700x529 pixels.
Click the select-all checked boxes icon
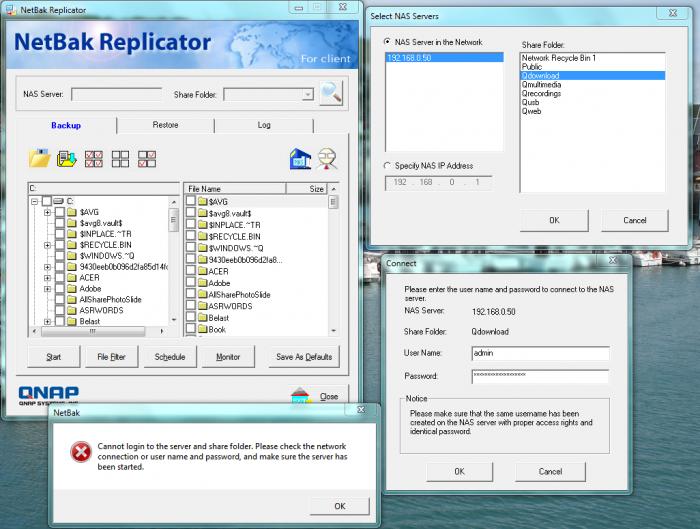(x=94, y=159)
